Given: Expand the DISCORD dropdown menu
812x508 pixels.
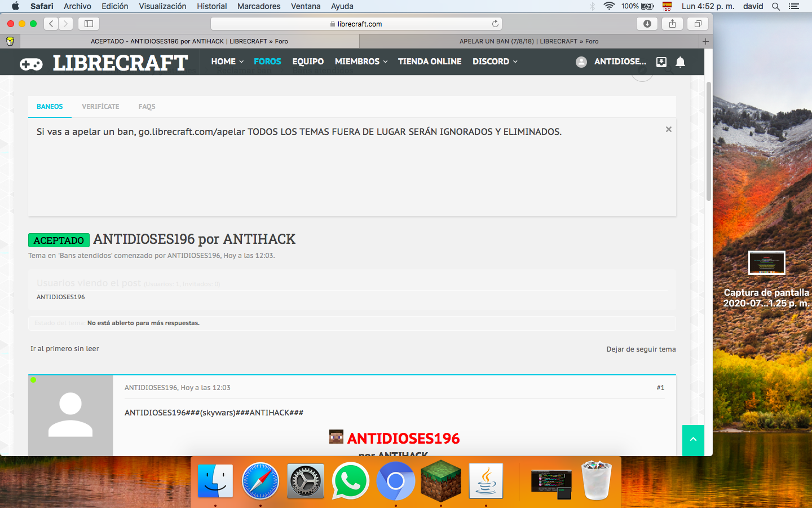Looking at the screenshot, I should point(495,62).
